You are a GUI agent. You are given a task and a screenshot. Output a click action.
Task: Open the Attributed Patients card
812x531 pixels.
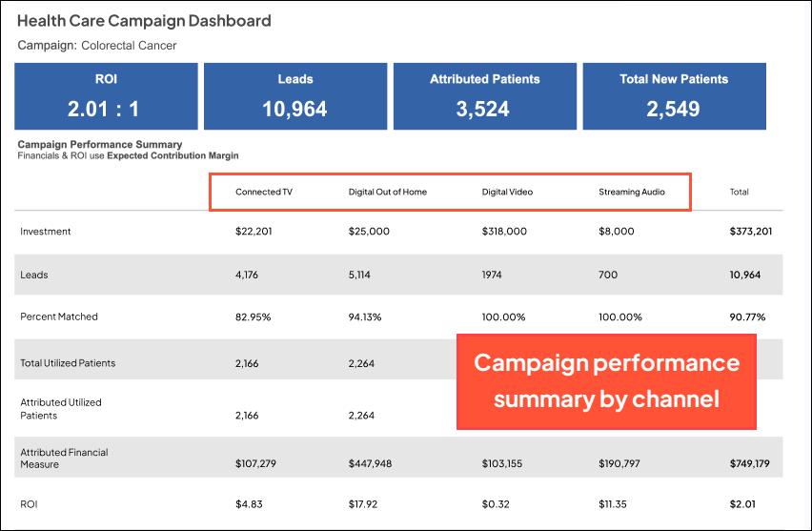tap(484, 95)
